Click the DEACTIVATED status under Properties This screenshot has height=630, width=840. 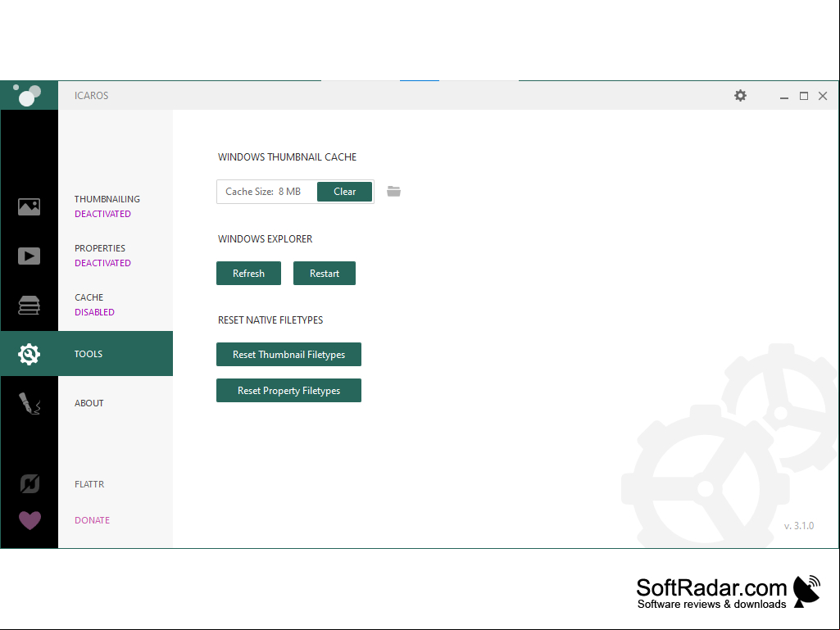(x=103, y=263)
